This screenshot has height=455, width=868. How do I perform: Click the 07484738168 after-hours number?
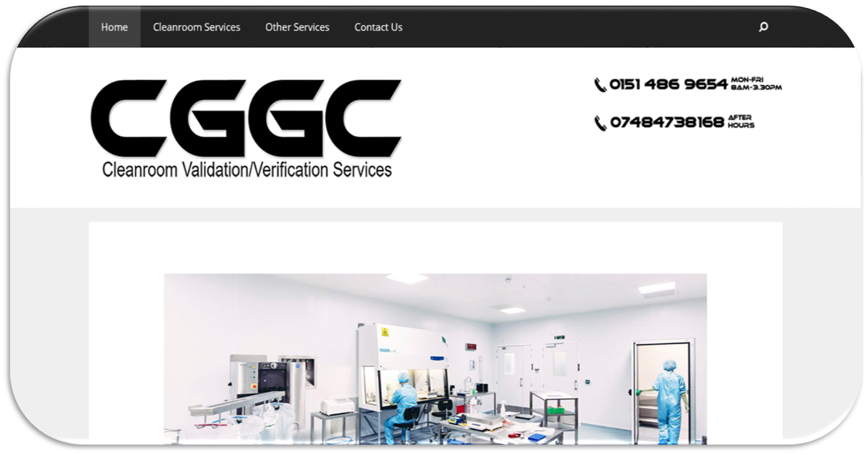tap(667, 123)
